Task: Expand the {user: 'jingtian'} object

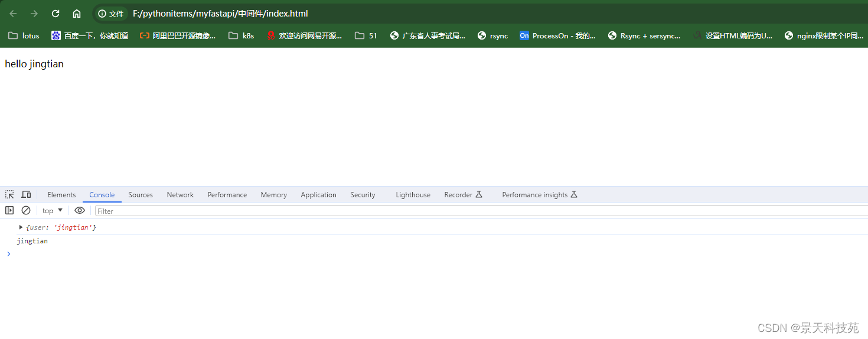Action: point(21,227)
